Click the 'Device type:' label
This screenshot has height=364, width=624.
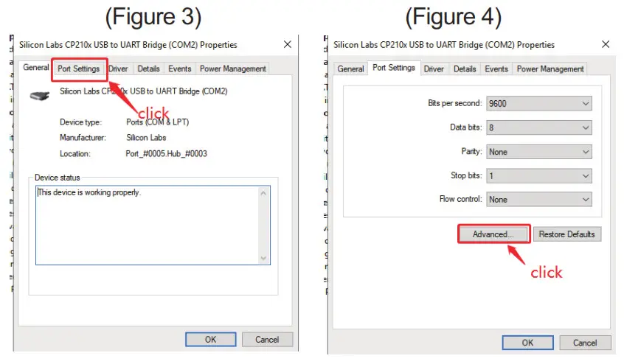[x=81, y=122]
